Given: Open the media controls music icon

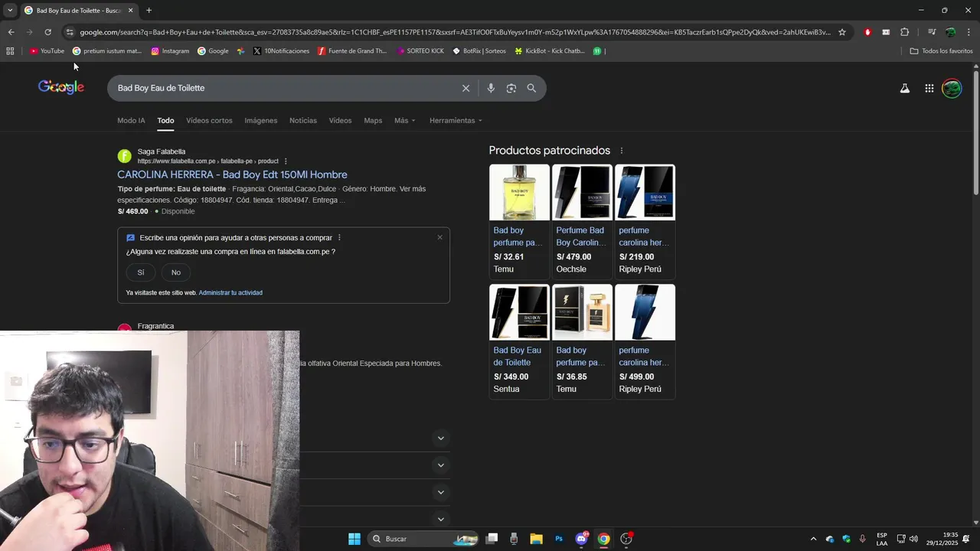Looking at the screenshot, I should click(x=932, y=32).
